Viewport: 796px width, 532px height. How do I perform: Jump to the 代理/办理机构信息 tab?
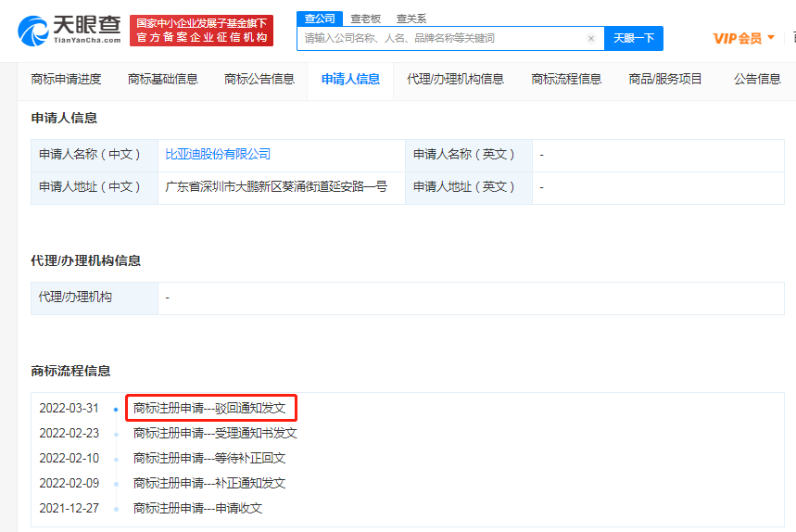pos(455,79)
